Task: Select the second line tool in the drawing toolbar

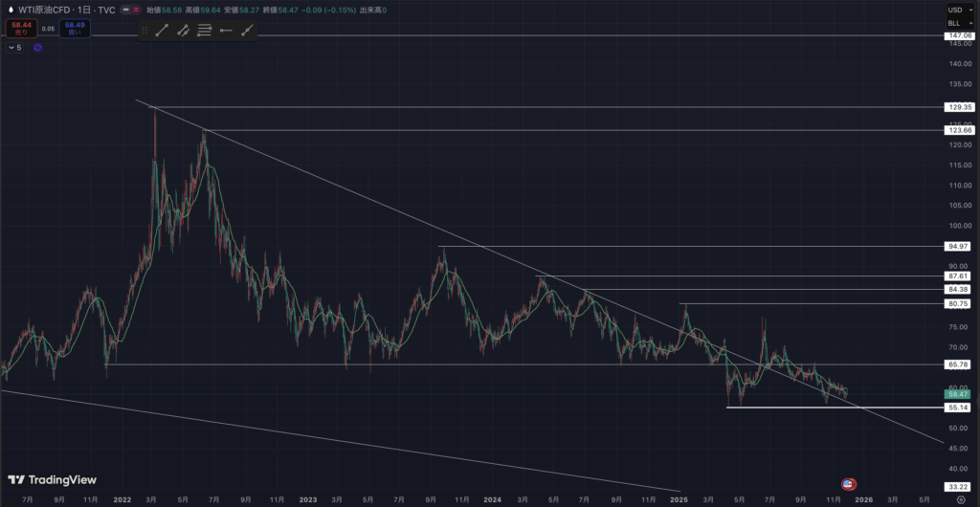Action: [x=183, y=31]
